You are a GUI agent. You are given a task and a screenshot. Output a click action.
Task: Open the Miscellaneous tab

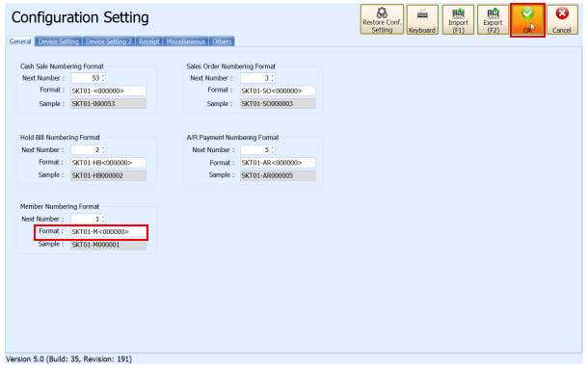186,41
